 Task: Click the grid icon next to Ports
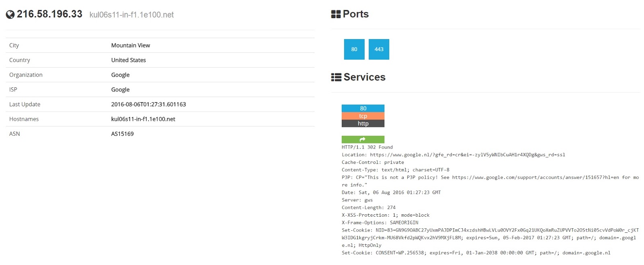point(336,14)
